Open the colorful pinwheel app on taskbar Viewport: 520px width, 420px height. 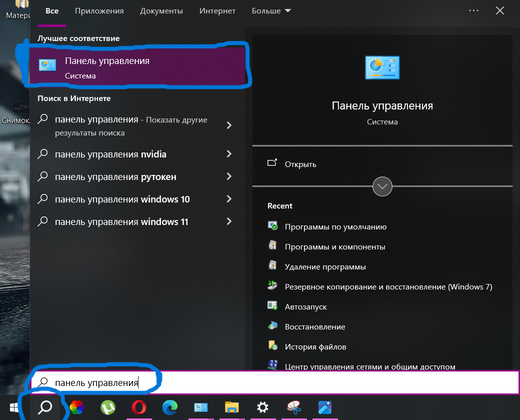[76, 407]
